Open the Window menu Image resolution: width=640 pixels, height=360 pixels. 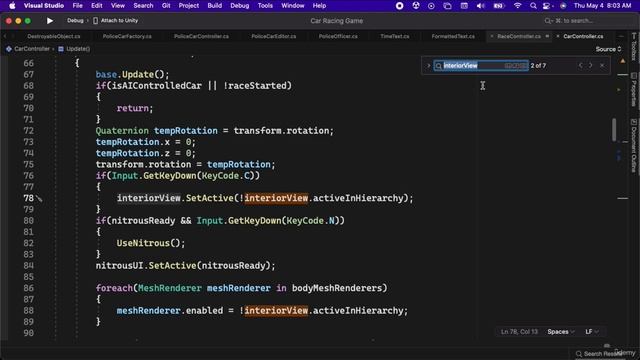pyautogui.click(x=293, y=6)
